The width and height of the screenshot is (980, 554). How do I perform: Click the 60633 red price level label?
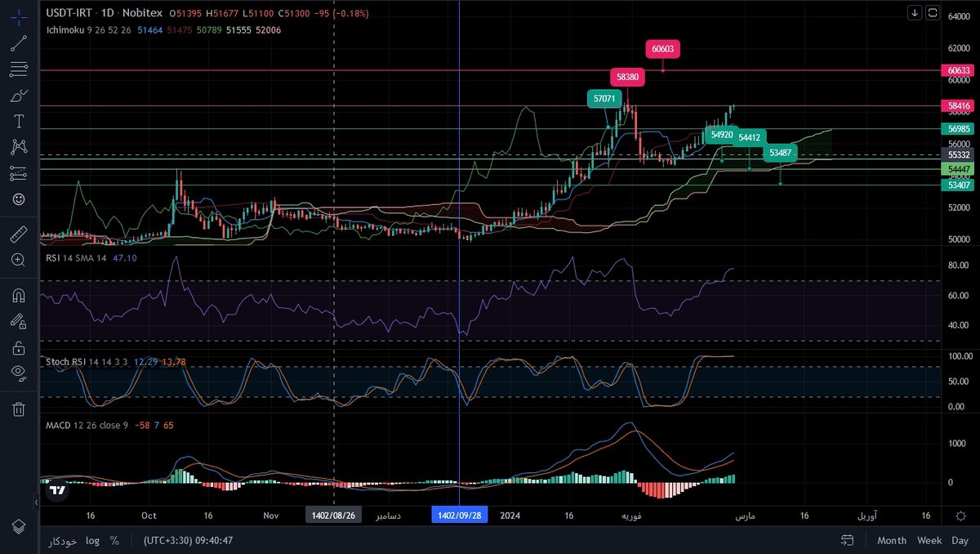959,70
